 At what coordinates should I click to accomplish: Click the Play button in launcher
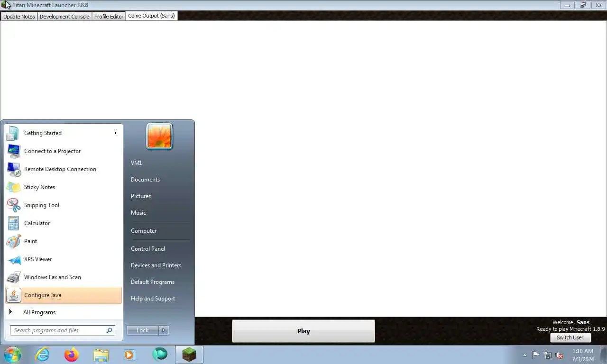[x=303, y=331]
